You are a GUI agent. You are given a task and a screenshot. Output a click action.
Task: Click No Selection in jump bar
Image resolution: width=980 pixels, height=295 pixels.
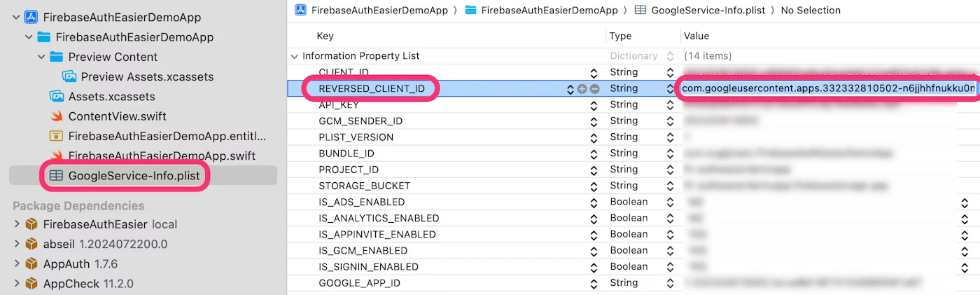click(x=811, y=11)
